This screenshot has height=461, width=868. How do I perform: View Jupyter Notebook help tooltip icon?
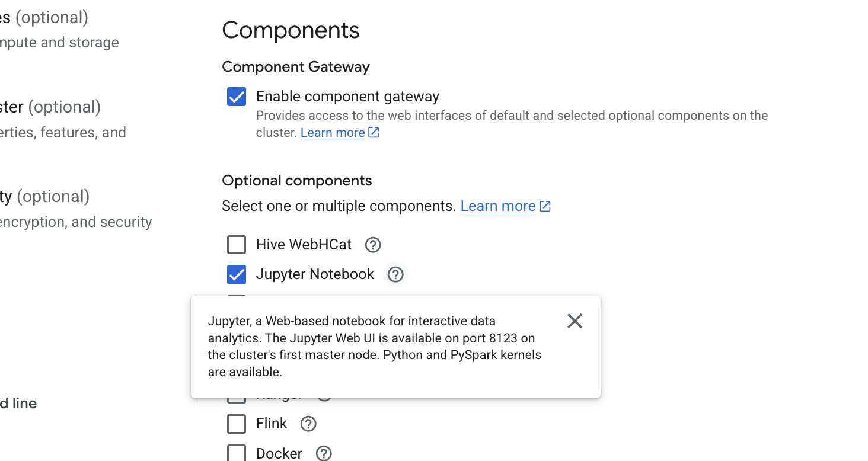pos(395,274)
